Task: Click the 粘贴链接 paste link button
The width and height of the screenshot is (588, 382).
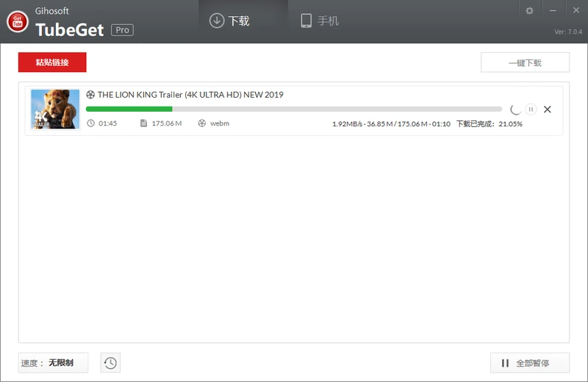Action: pos(52,62)
